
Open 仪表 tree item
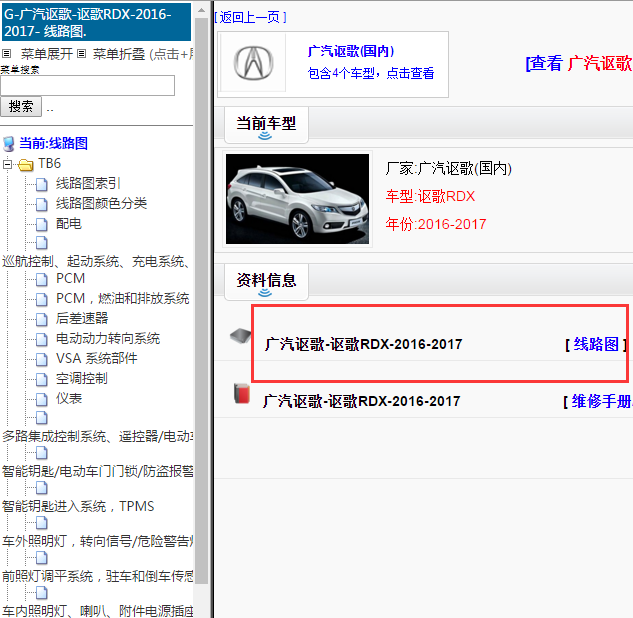click(69, 399)
